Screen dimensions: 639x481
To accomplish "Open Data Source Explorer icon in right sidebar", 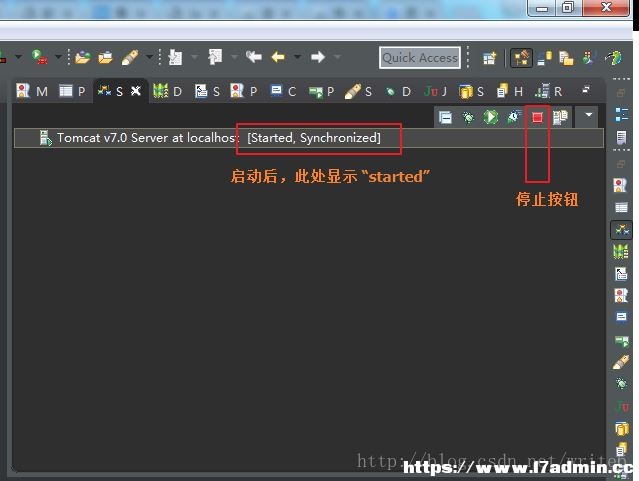I will (621, 252).
